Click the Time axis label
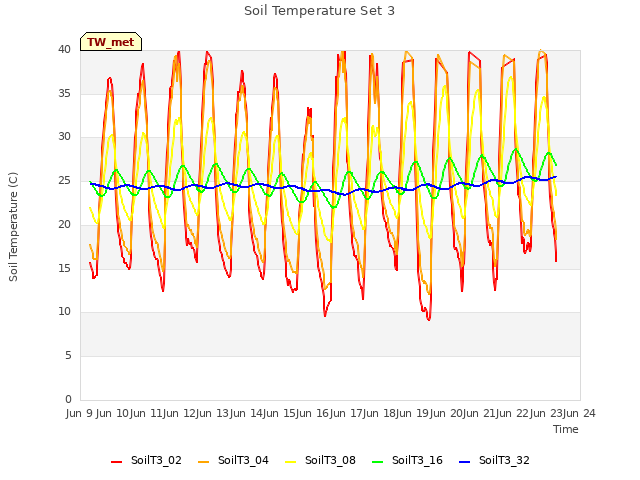Image resolution: width=640 pixels, height=480 pixels. coord(566,429)
